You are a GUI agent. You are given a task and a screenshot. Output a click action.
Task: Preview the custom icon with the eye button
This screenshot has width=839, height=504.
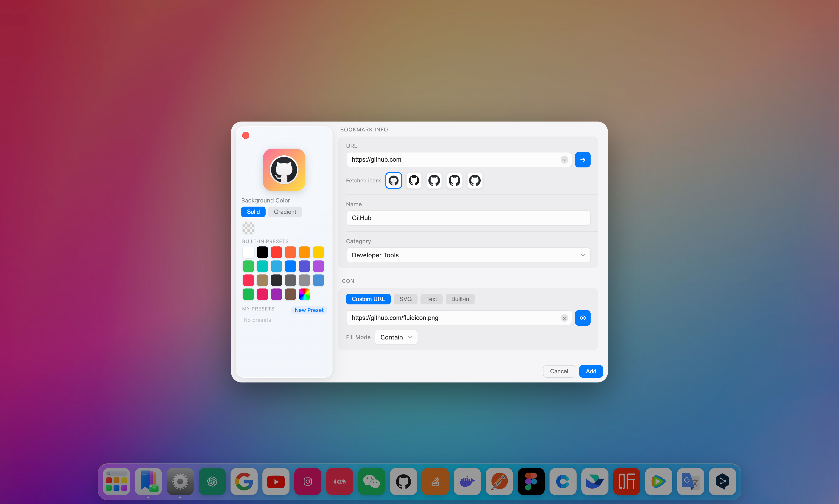coord(583,318)
